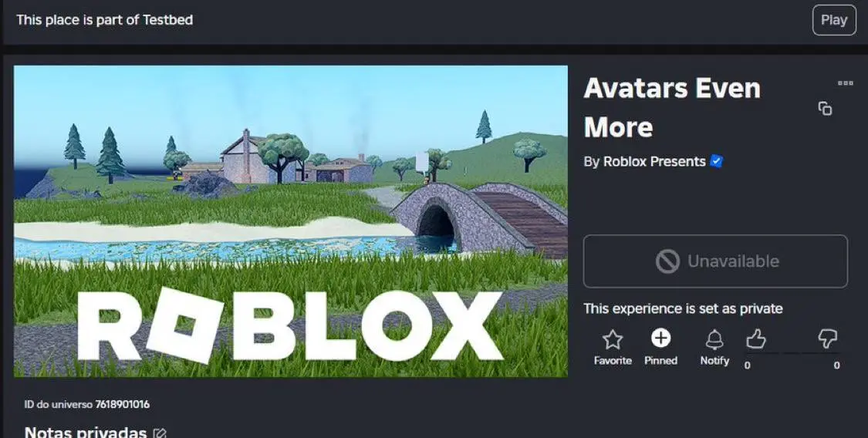Click the Notas privadas heading
This screenshot has width=868, height=438.
pyautogui.click(x=86, y=432)
